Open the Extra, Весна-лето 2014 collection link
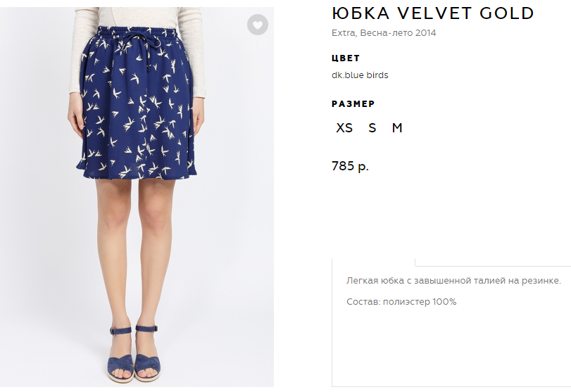The image size is (571, 392). pos(384,33)
